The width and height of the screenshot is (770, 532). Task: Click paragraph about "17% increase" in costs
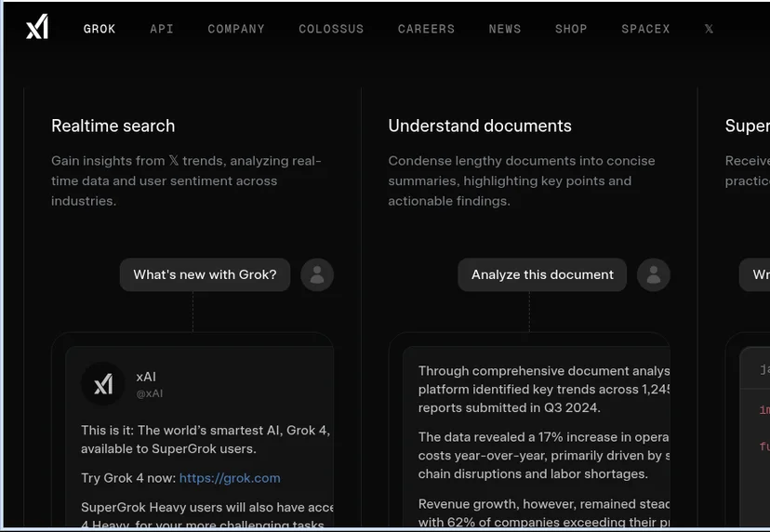544,456
